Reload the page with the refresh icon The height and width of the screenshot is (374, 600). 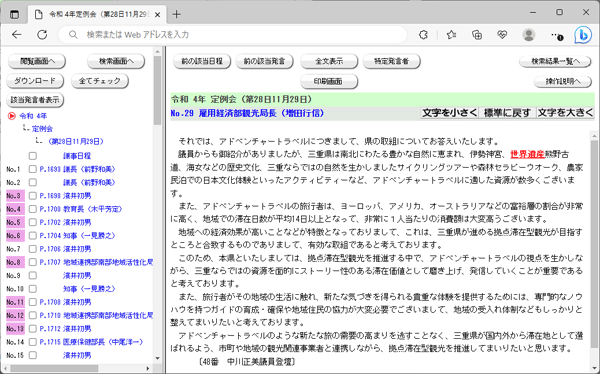point(42,35)
